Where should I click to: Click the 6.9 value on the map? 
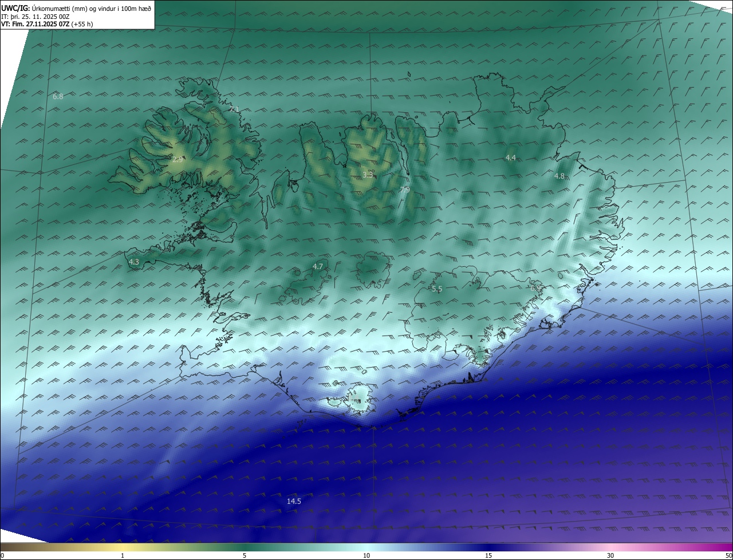point(535,289)
